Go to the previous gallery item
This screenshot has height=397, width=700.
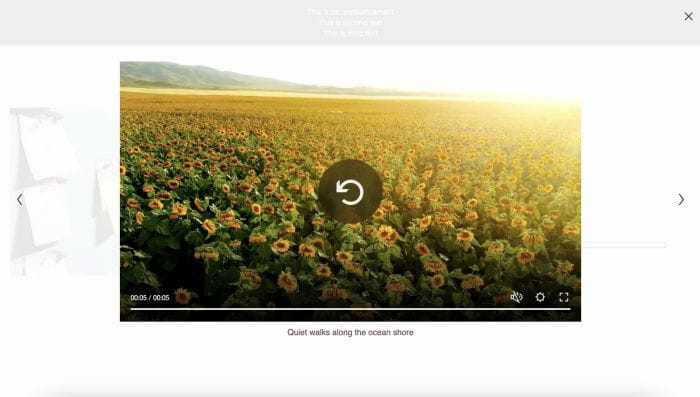(20, 199)
